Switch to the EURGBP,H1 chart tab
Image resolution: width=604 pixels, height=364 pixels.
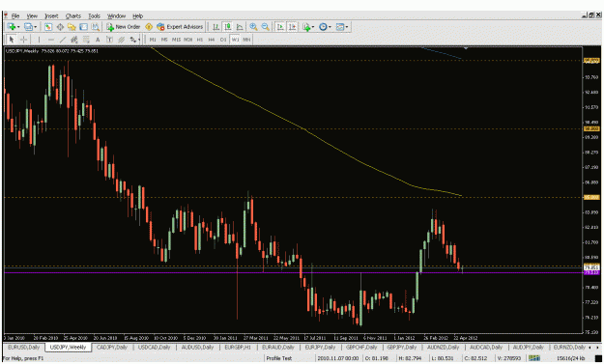[238, 348]
